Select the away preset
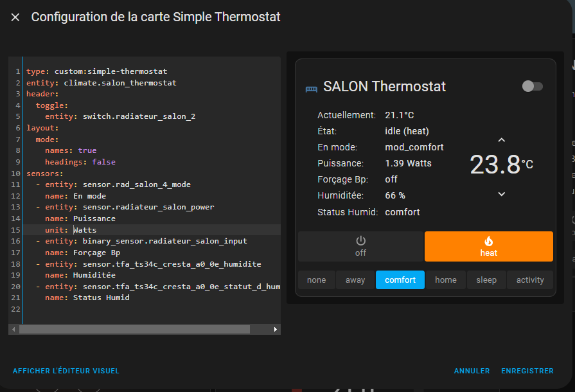The width and height of the screenshot is (575, 392). tap(355, 280)
